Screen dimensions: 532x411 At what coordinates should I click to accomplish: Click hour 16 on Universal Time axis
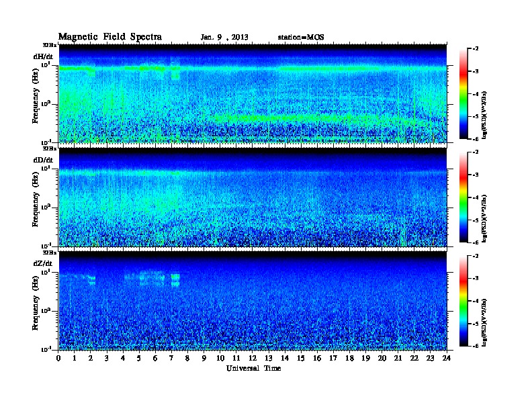point(317,359)
